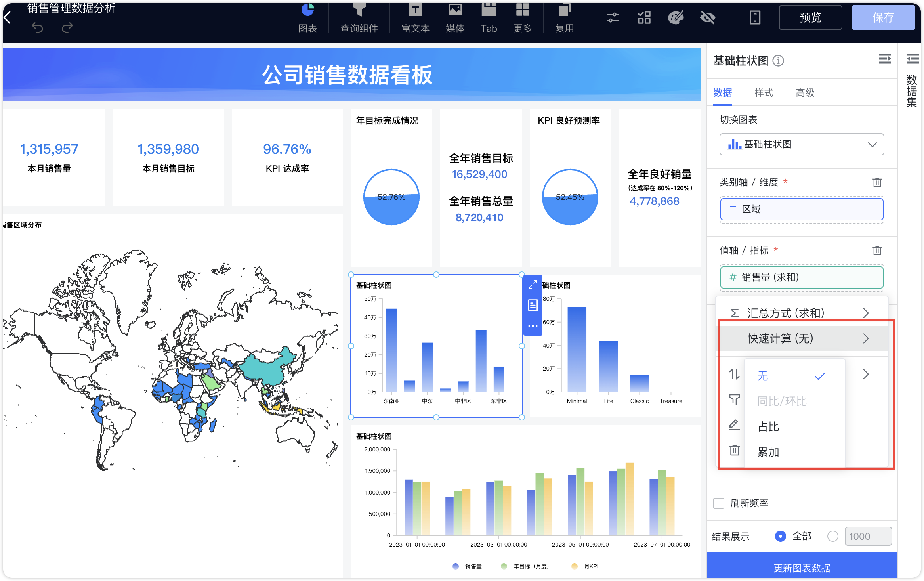Select 无 quick calculation option
The height and width of the screenshot is (581, 924).
794,376
